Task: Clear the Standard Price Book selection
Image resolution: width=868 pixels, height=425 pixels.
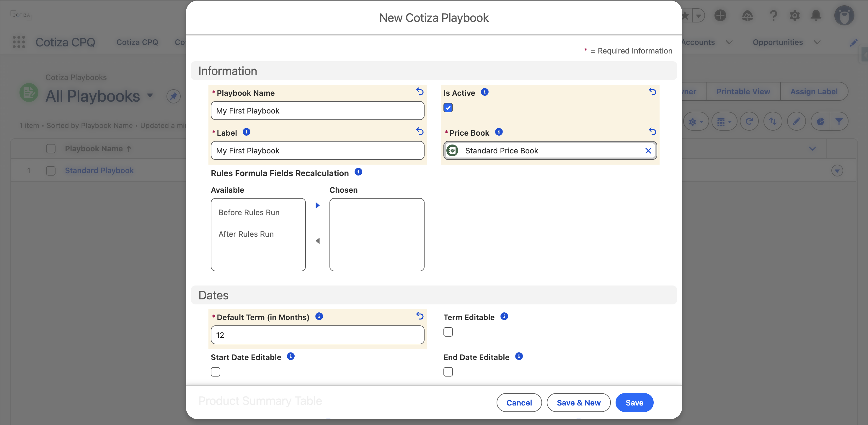Action: tap(648, 151)
